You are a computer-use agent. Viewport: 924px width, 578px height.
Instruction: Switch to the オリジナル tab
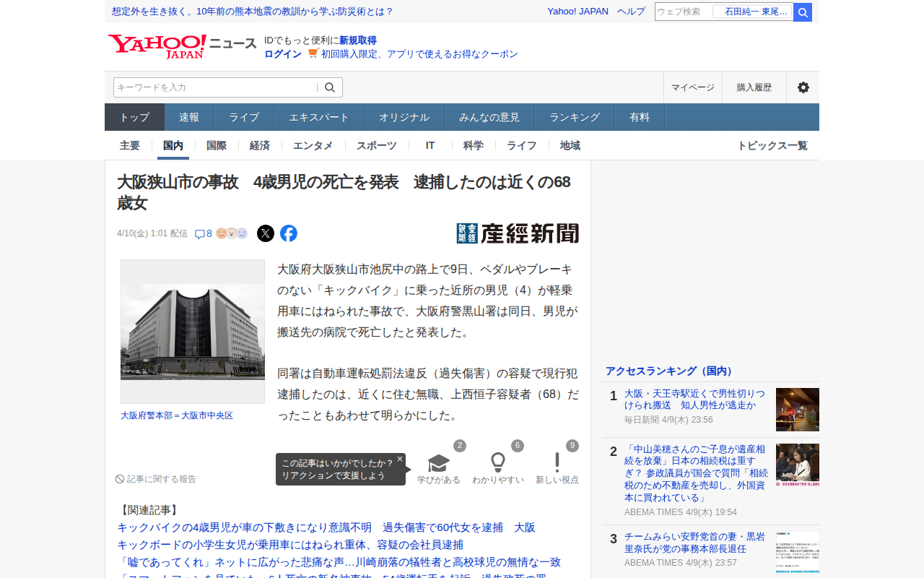point(404,117)
